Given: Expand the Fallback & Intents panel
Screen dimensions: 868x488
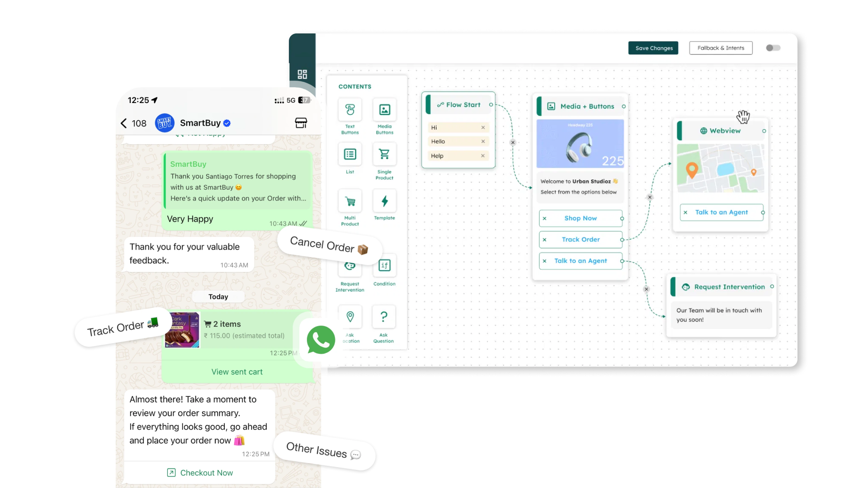Looking at the screenshot, I should click(722, 47).
